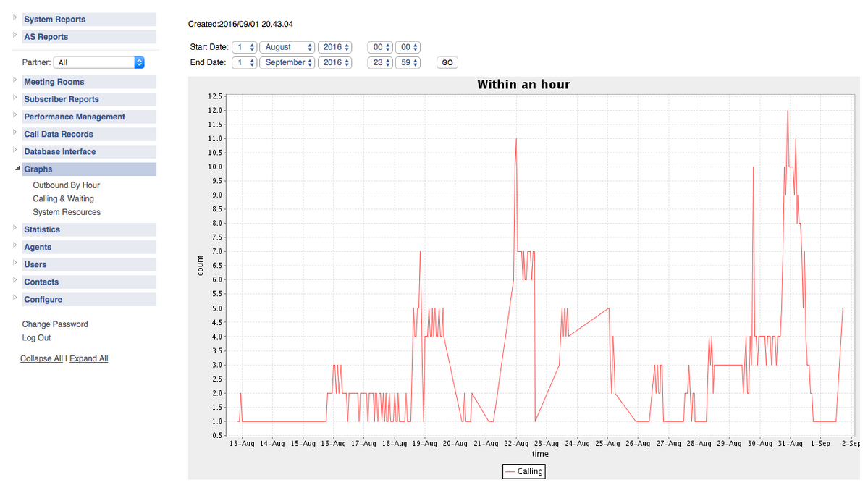Click the GO button
Image resolution: width=868 pixels, height=493 pixels.
click(x=447, y=62)
